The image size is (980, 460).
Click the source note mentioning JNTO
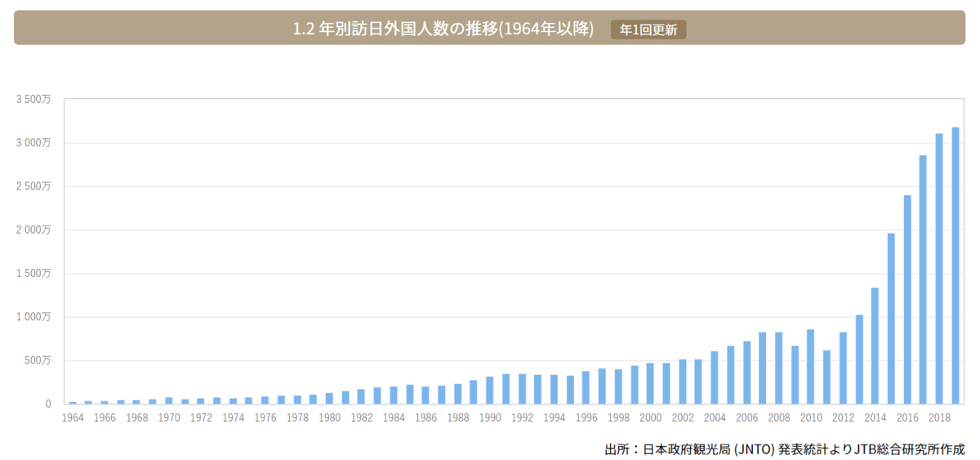pyautogui.click(x=784, y=449)
